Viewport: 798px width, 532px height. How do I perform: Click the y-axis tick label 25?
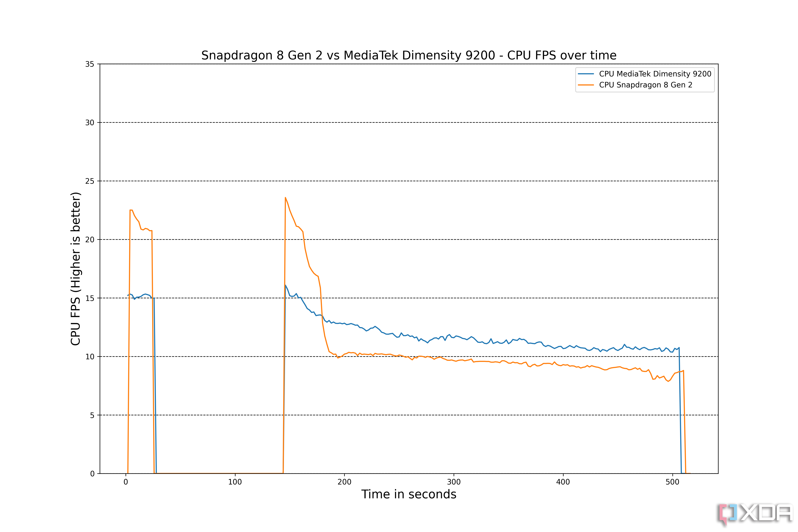click(x=90, y=181)
